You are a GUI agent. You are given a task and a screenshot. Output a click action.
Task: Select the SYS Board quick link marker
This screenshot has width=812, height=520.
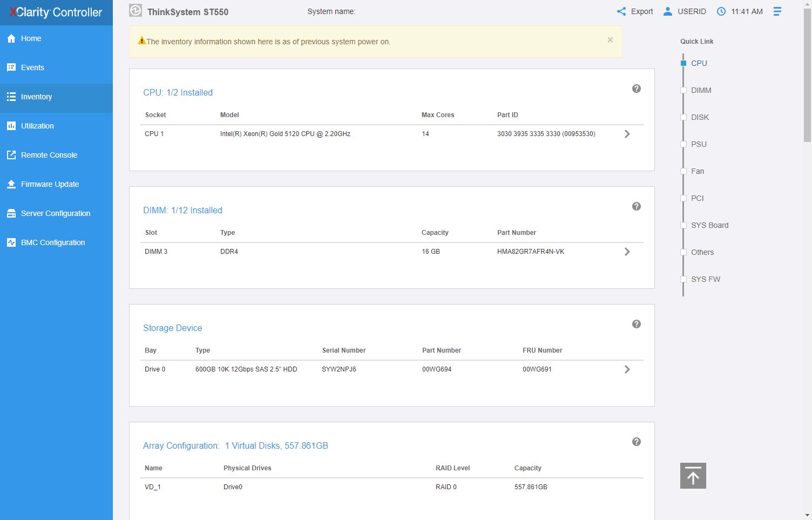click(x=684, y=225)
